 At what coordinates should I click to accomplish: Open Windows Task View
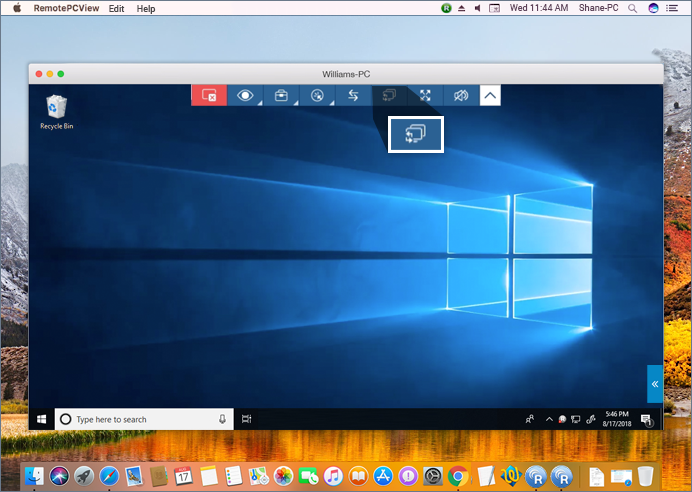point(246,419)
